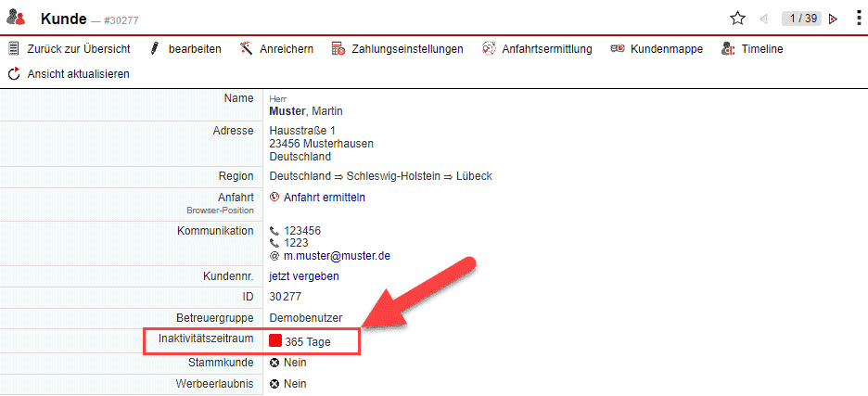Open the customer Timeline
This screenshot has height=396, width=868.
pyautogui.click(x=752, y=48)
